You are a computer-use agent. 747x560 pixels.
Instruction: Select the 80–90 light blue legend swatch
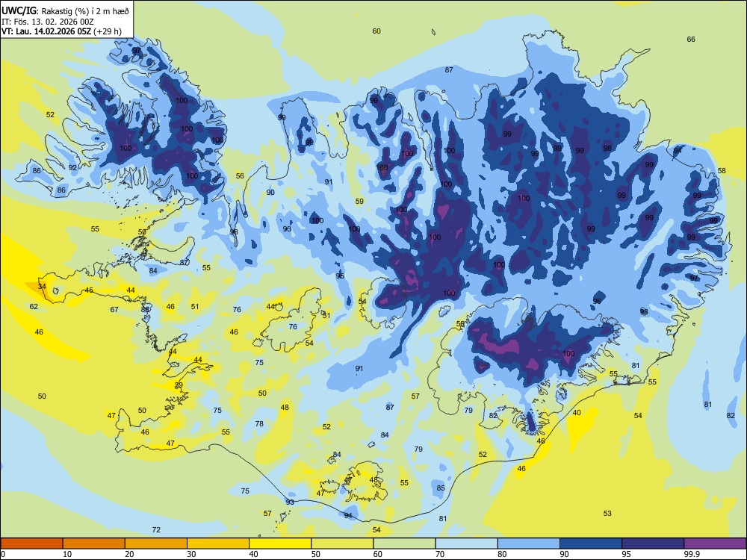pos(529,544)
